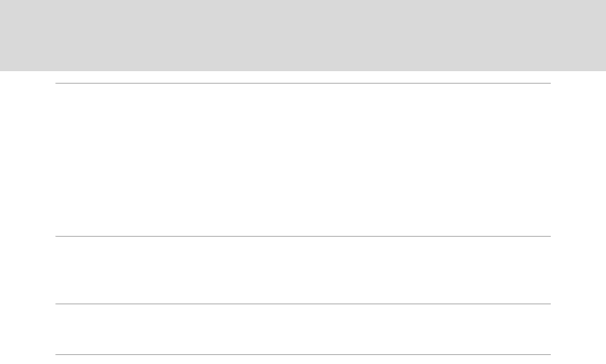This screenshot has width=606, height=364.
Task: Click the left end of the top divider
Action: pos(57,83)
